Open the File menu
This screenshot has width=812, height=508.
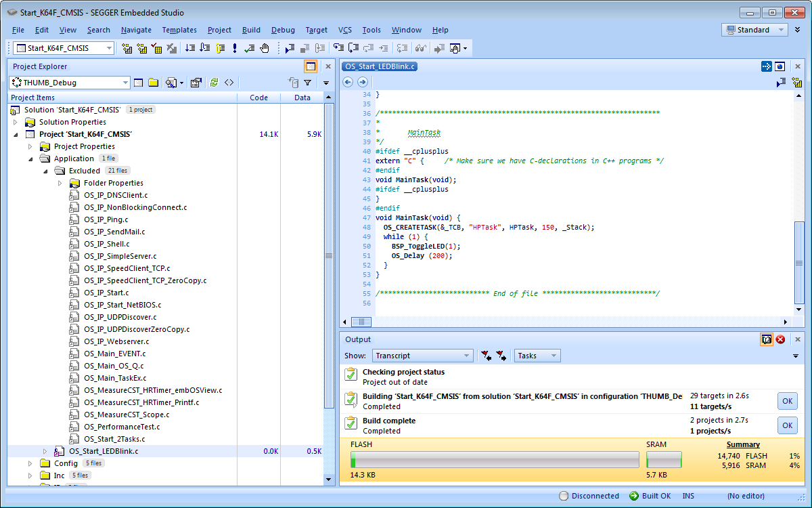coord(18,30)
